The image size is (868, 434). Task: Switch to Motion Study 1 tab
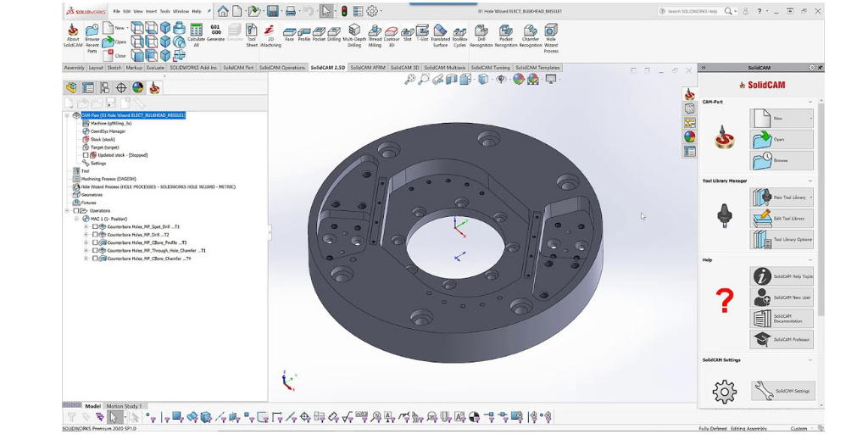click(x=124, y=406)
